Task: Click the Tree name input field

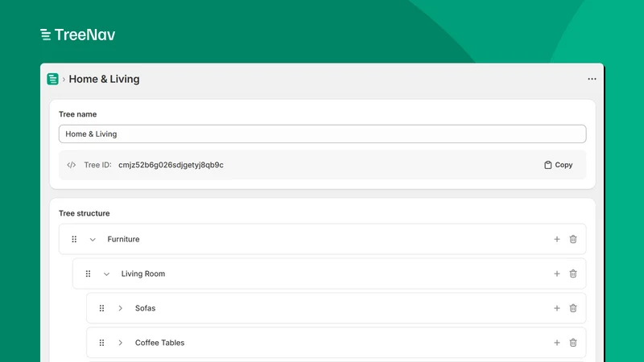Action: click(x=323, y=134)
